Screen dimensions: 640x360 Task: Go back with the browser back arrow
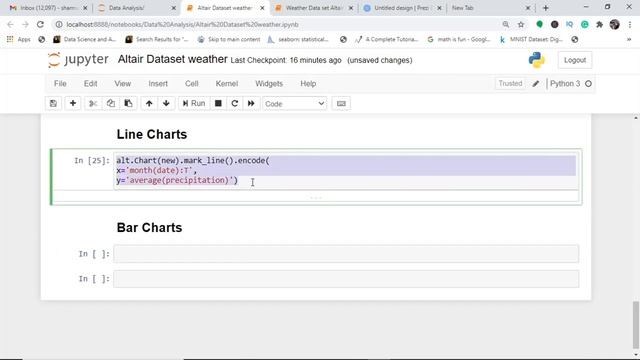pos(10,24)
